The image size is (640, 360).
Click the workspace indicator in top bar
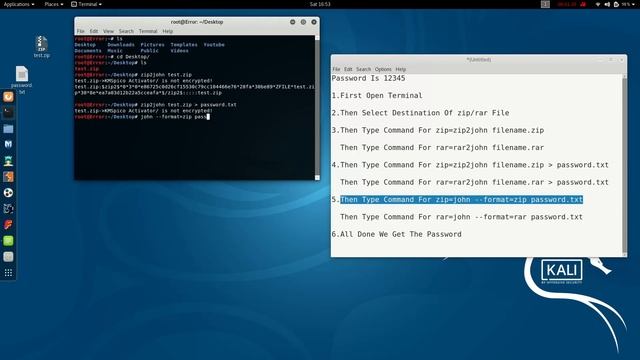tap(545, 4)
